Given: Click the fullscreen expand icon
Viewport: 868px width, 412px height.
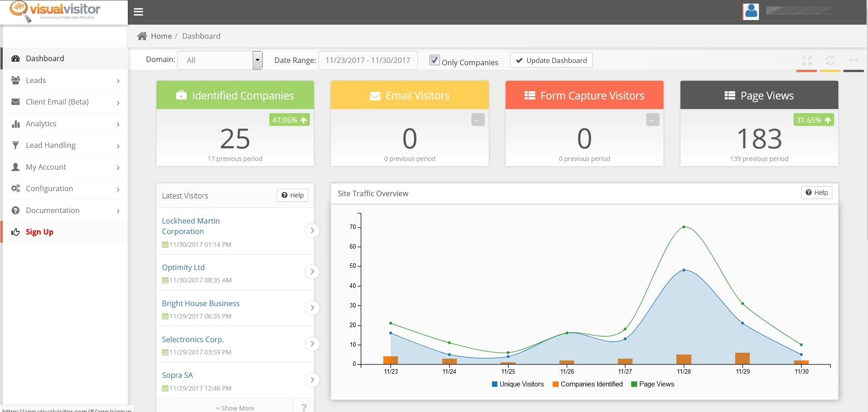Looking at the screenshot, I should 807,60.
